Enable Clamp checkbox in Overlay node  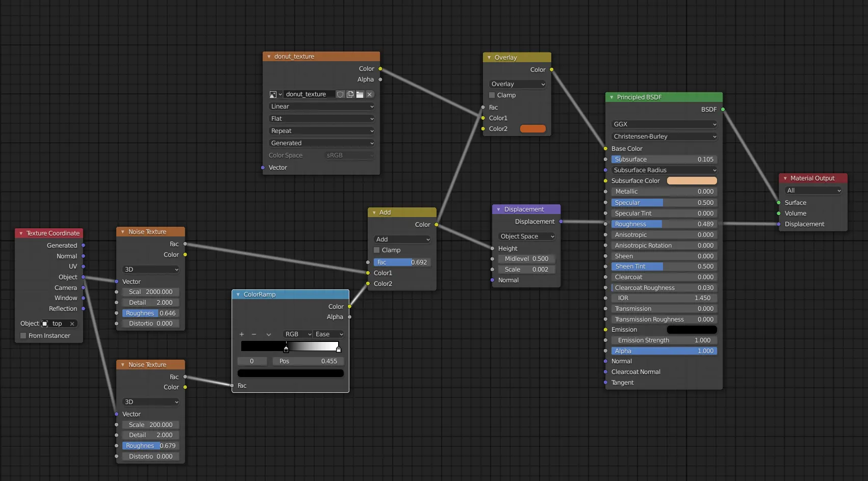(492, 95)
